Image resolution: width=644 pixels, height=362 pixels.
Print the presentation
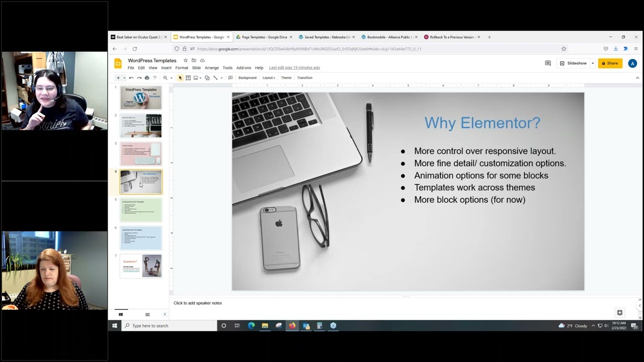coord(147,78)
